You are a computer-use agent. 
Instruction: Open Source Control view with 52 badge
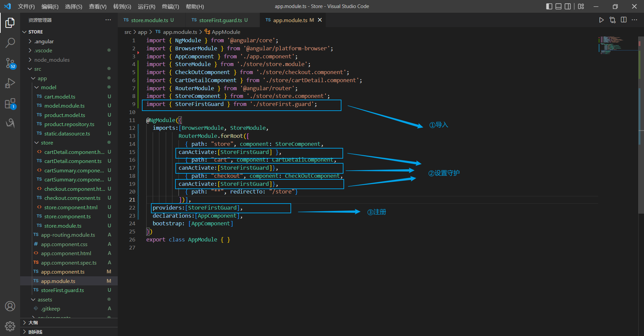click(10, 63)
